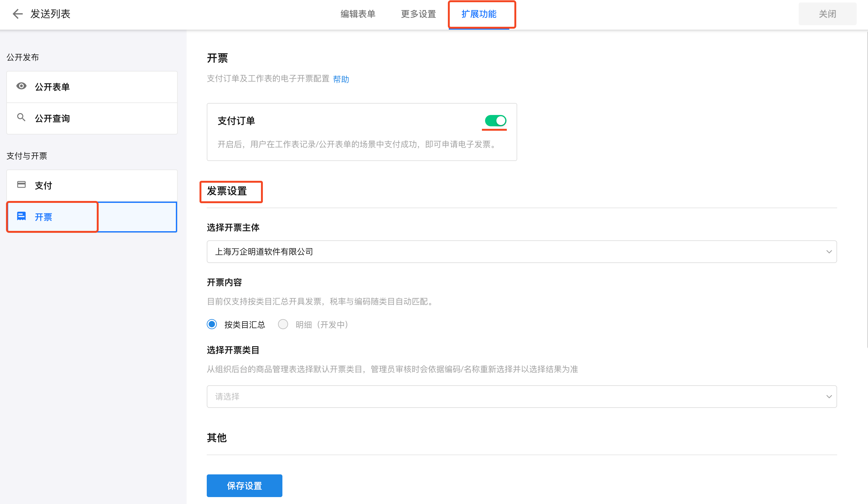This screenshot has height=504, width=868.
Task: Select 公开查询 in the sidebar
Action: (x=52, y=118)
